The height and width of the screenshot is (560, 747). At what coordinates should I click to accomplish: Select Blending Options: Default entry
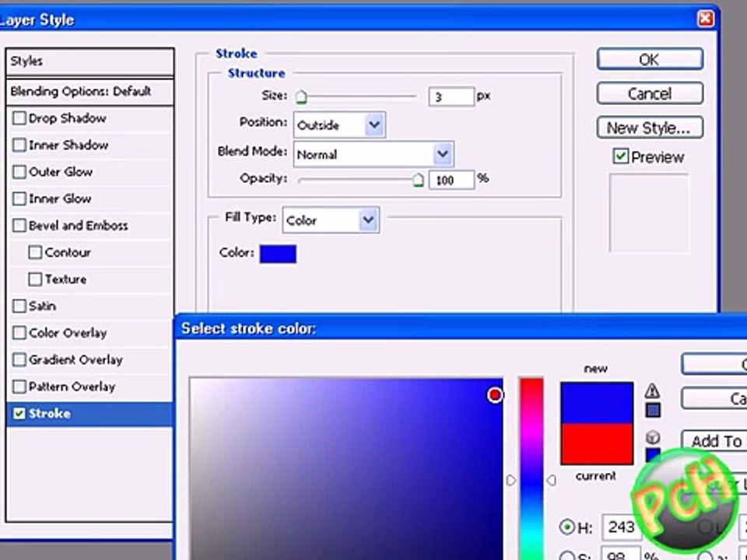tap(90, 92)
